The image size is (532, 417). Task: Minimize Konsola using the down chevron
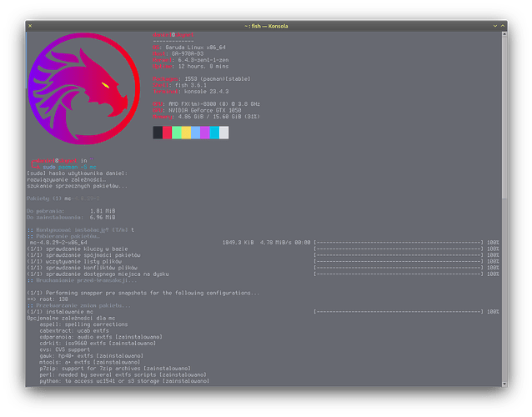pyautogui.click(x=495, y=26)
